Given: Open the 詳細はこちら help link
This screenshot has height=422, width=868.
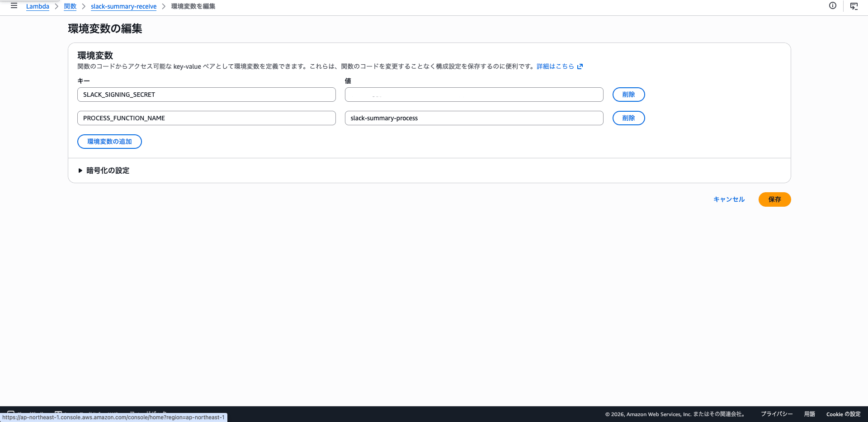Looking at the screenshot, I should [555, 66].
